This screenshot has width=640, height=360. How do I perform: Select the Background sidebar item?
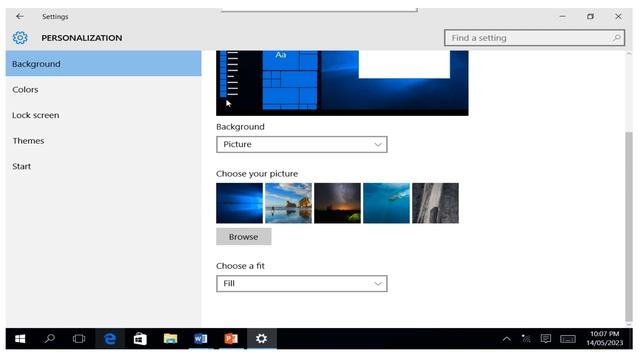click(x=103, y=64)
